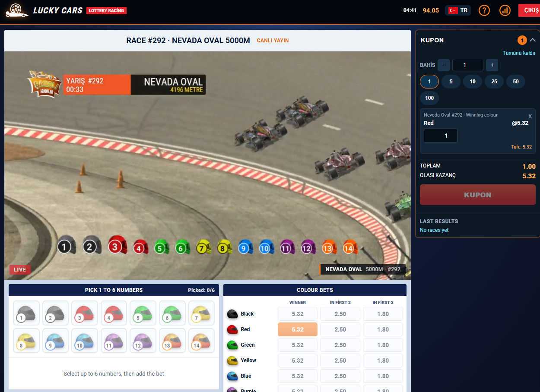Click Pick 1 to 6 Numbers header

114,290
